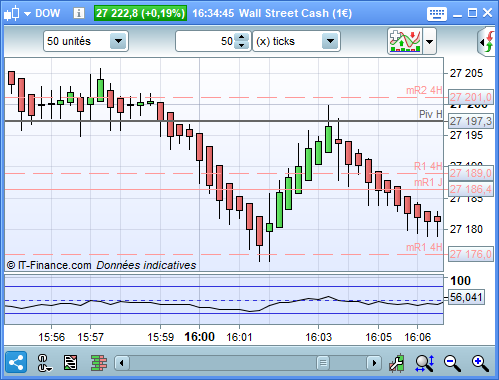Click the Wall Street Cash (1€) title text
The image size is (499, 380).
[x=295, y=13]
